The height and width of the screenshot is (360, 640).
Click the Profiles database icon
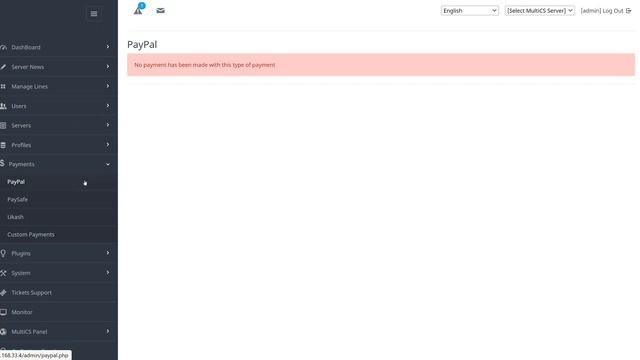(x=3, y=145)
